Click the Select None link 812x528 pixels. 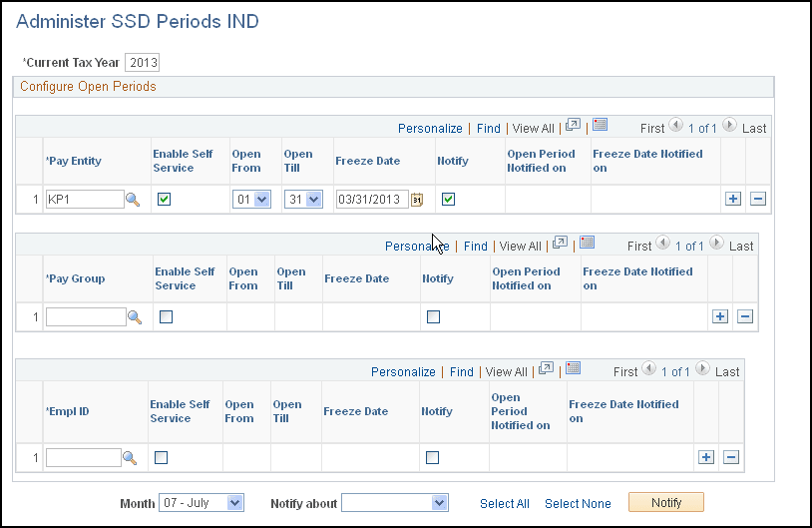coord(578,504)
